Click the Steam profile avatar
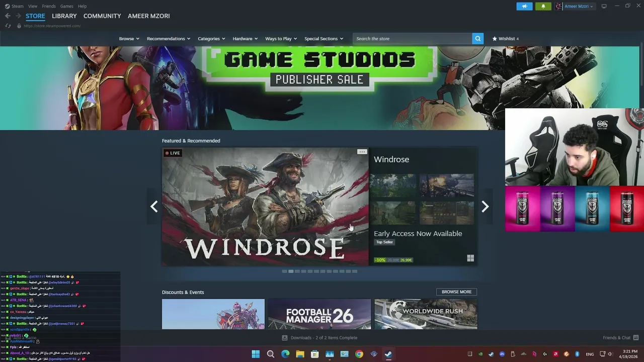Screen dimensions: 644x362 [x=559, y=6]
